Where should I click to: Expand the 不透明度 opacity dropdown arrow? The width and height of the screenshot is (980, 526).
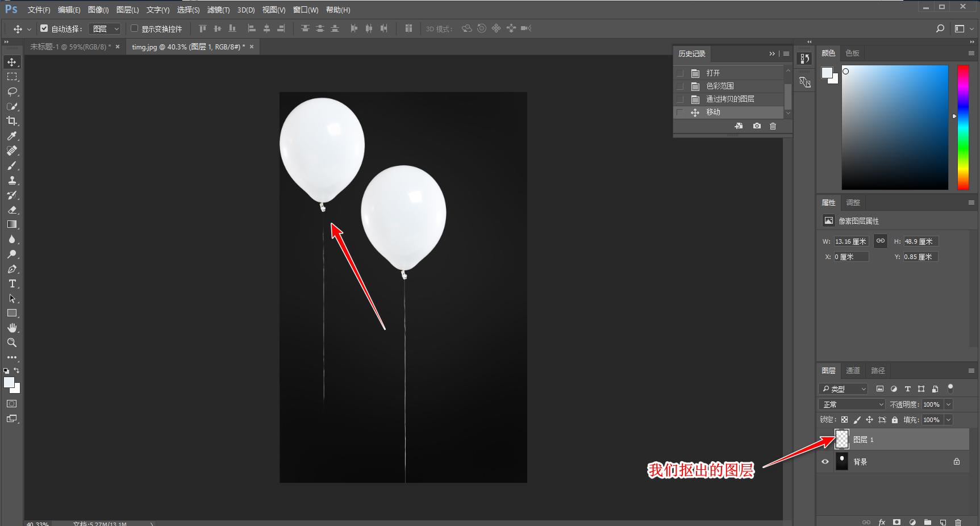pos(948,404)
